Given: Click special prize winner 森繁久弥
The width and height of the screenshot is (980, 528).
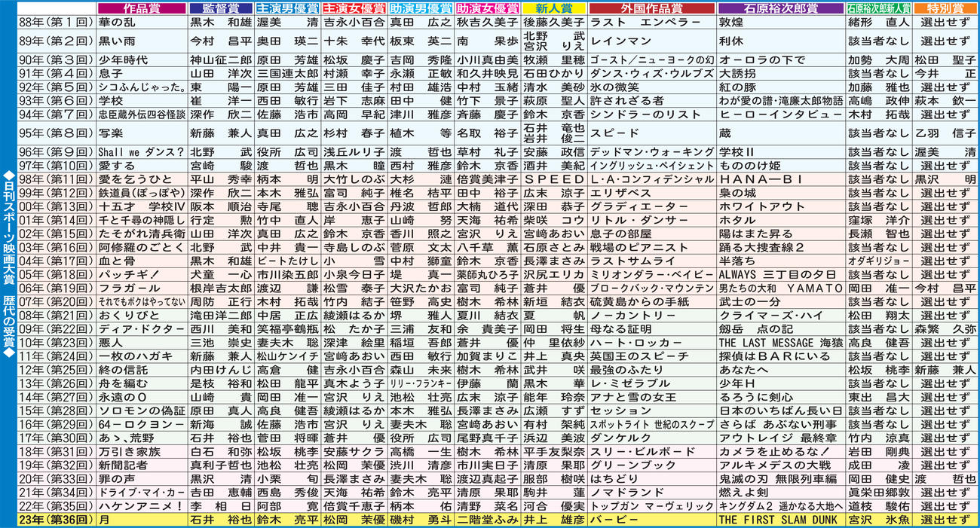Looking at the screenshot, I should click(x=945, y=328).
